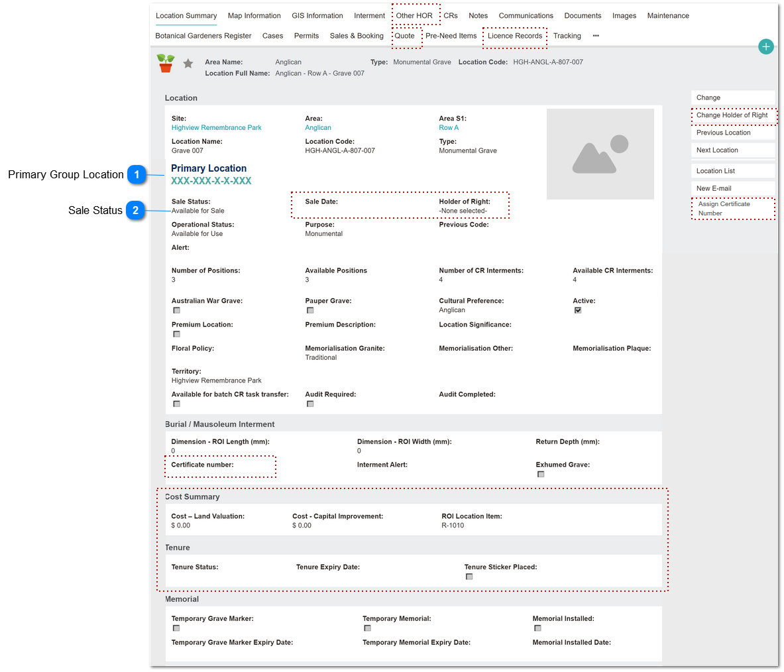Click the potted plant location icon

166,64
